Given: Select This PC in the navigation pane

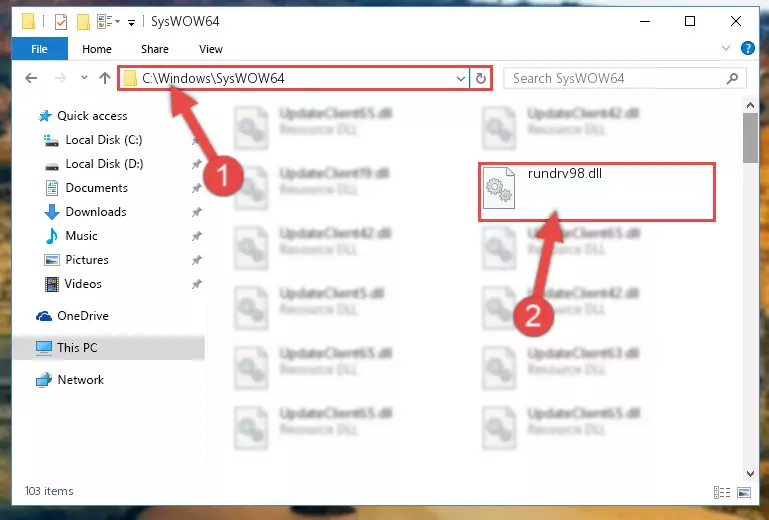Looking at the screenshot, I should [x=77, y=348].
